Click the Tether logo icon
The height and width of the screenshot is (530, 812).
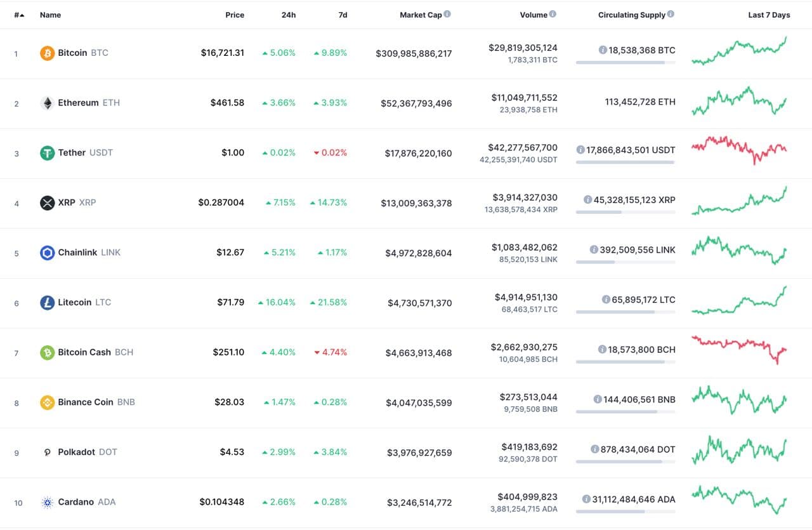tap(48, 153)
